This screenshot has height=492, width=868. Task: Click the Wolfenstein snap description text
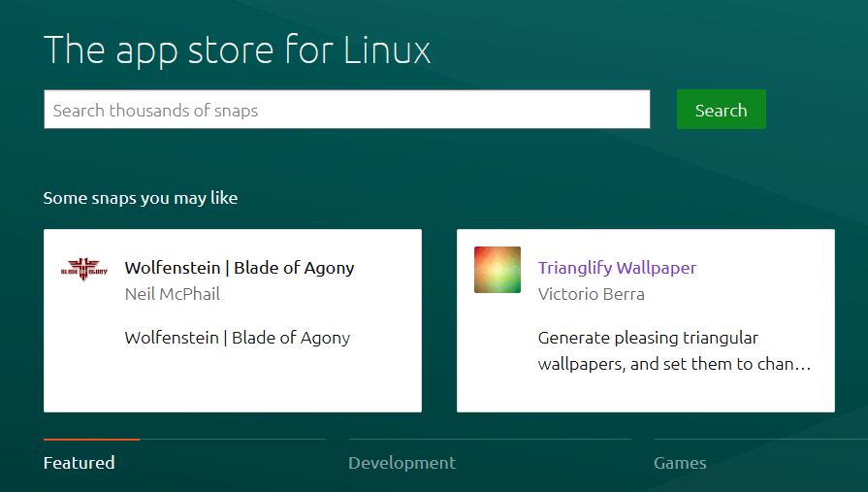238,338
